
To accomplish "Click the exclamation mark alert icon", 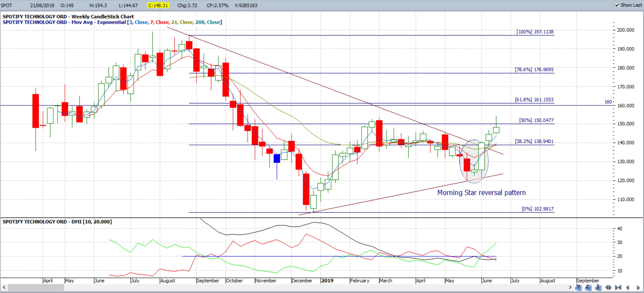I will pyautogui.click(x=598, y=287).
